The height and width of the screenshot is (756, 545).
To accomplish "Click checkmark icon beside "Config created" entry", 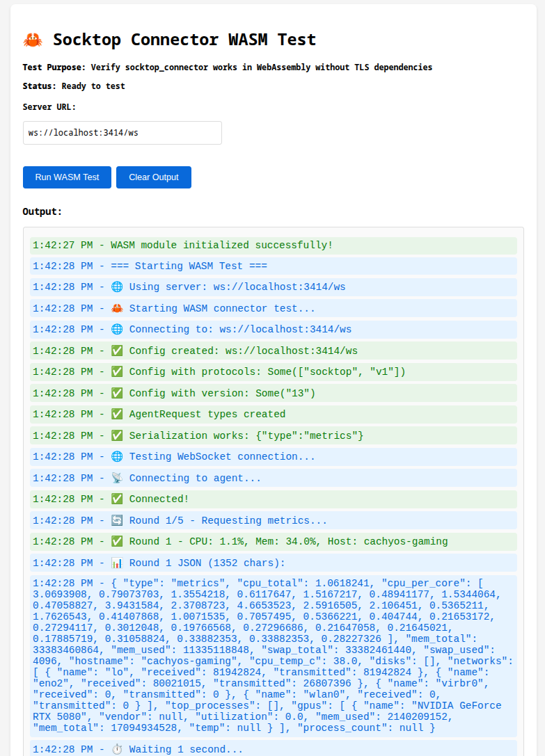I will pos(117,351).
